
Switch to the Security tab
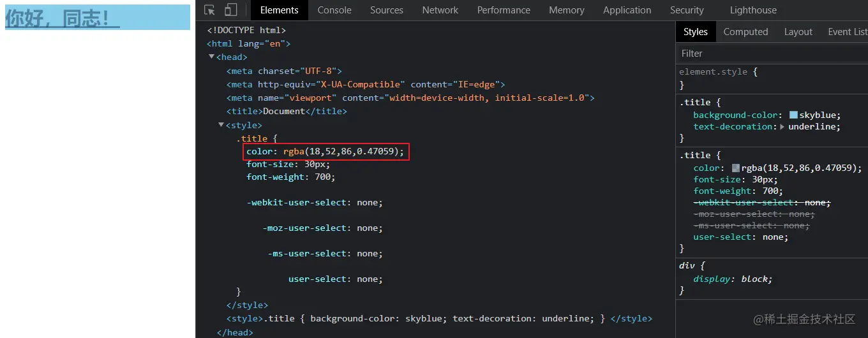[x=687, y=10]
